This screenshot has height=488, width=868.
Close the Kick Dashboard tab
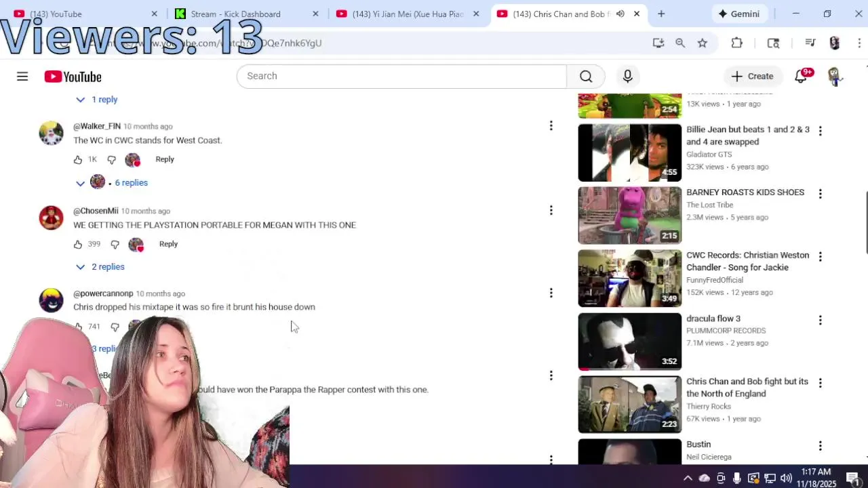point(315,14)
